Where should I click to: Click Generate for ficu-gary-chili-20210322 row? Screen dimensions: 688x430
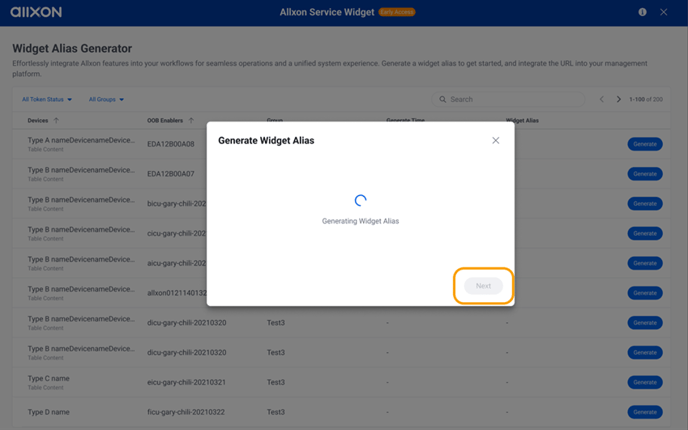(x=645, y=412)
